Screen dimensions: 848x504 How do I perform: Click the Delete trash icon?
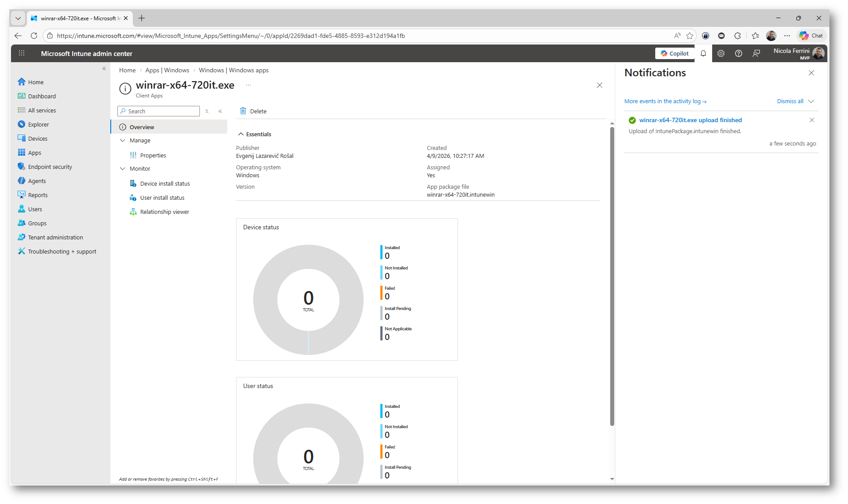[x=243, y=111]
